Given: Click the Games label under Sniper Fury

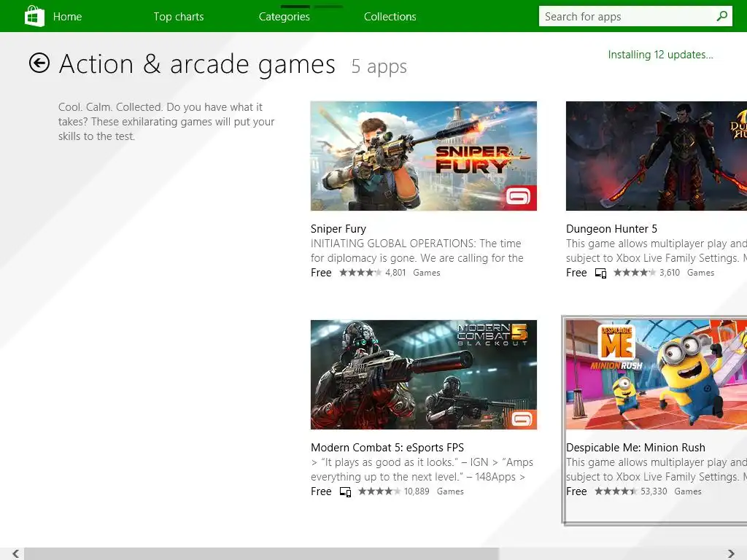Looking at the screenshot, I should (x=426, y=273).
